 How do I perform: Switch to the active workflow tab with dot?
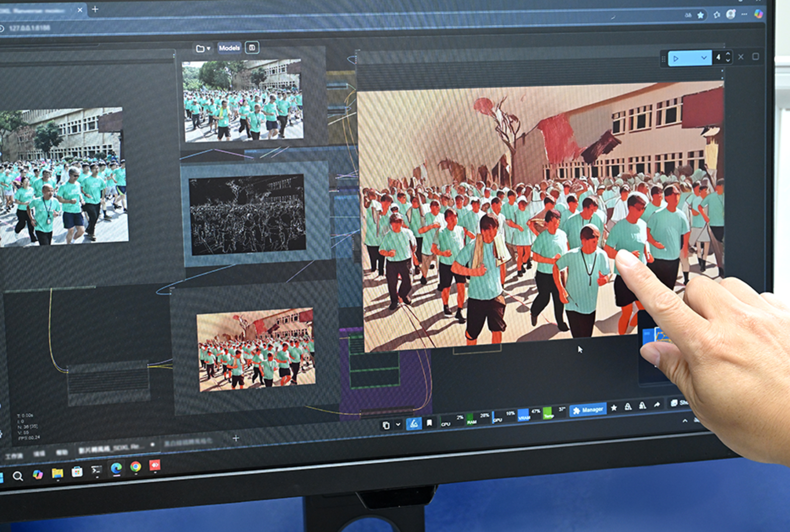pyautogui.click(x=117, y=448)
